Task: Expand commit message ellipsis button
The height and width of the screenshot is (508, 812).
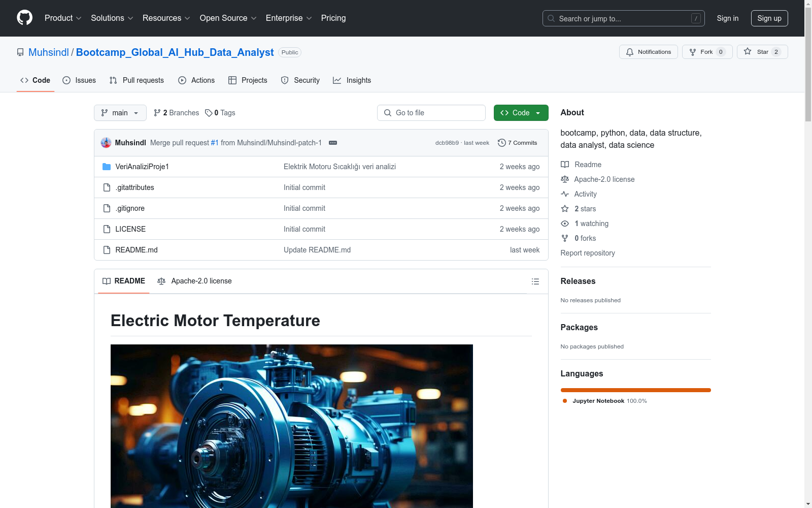Action: [333, 143]
